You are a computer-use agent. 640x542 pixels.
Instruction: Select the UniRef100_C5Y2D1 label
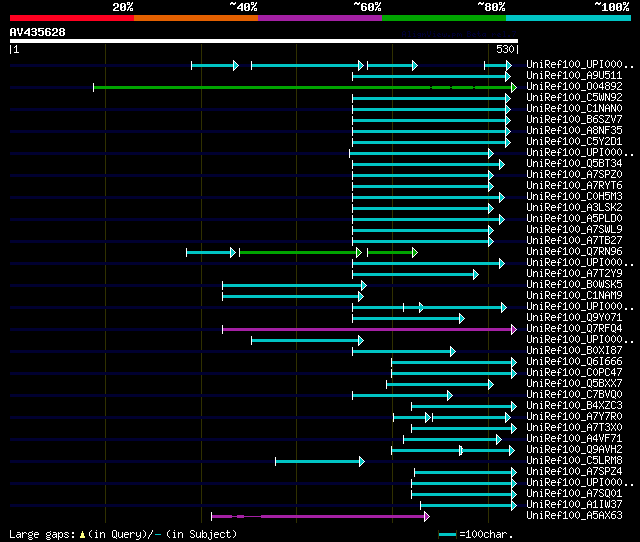tap(574, 142)
